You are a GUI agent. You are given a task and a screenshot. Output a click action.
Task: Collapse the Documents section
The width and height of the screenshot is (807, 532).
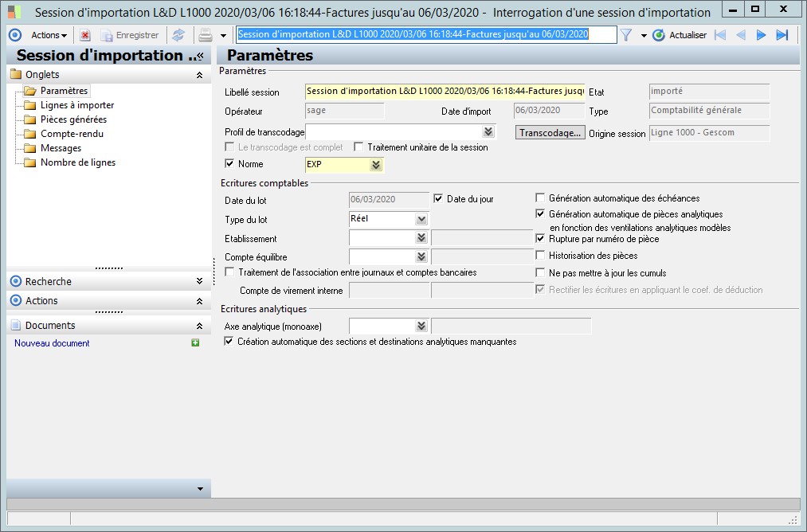[x=199, y=326]
